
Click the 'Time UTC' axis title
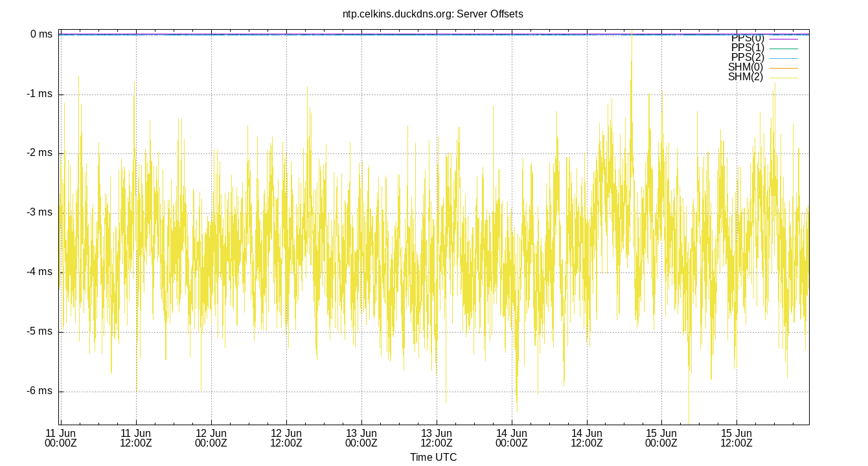[433, 457]
